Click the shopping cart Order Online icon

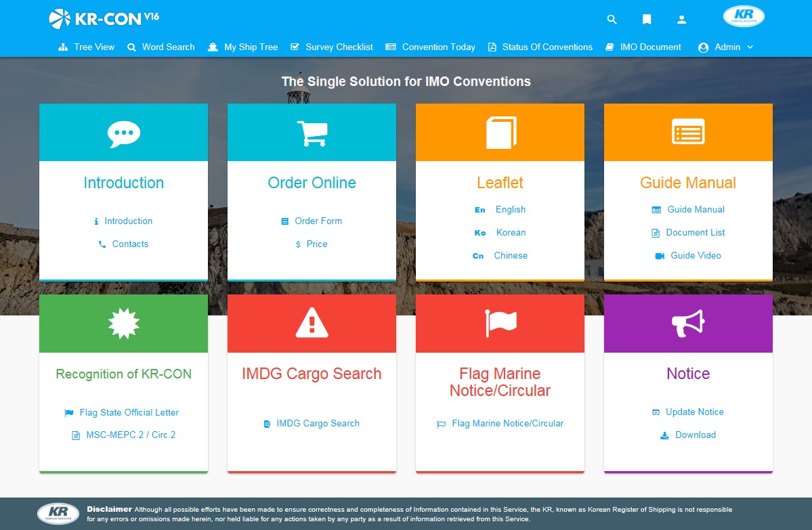pos(312,133)
